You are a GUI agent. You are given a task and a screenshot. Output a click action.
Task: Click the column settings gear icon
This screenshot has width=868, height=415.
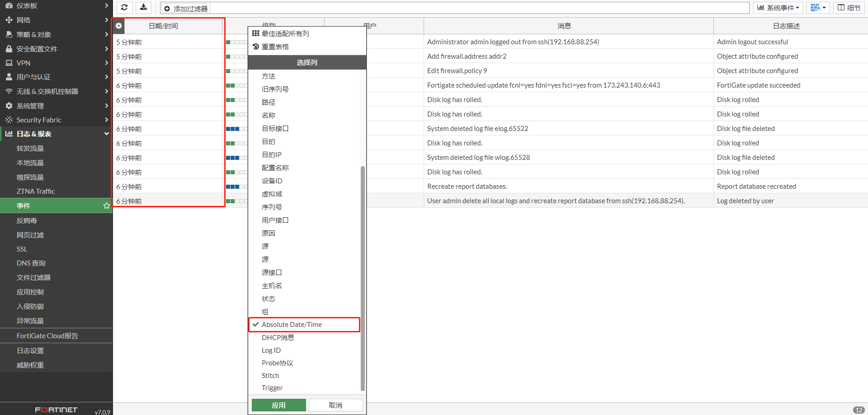click(118, 26)
